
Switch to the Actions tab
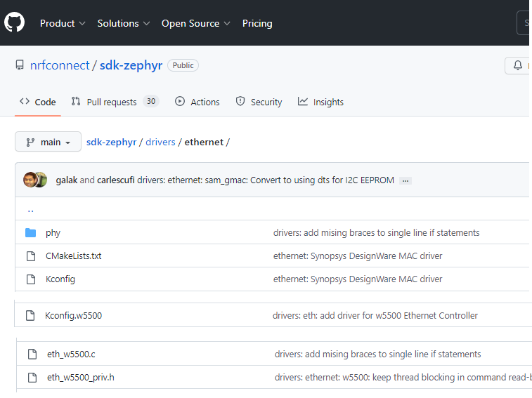(x=197, y=102)
